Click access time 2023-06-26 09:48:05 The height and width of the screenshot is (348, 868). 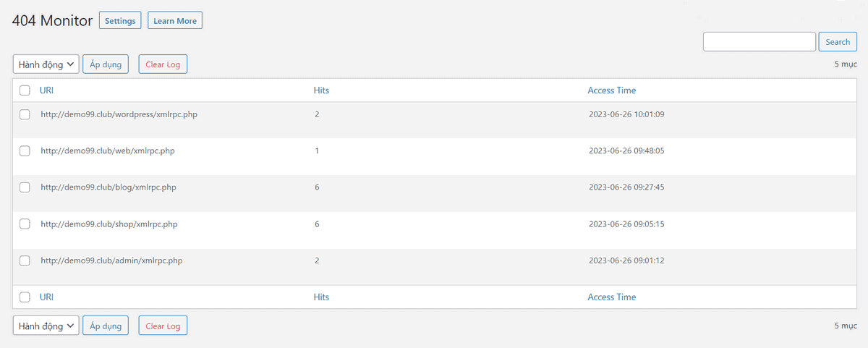click(x=626, y=150)
